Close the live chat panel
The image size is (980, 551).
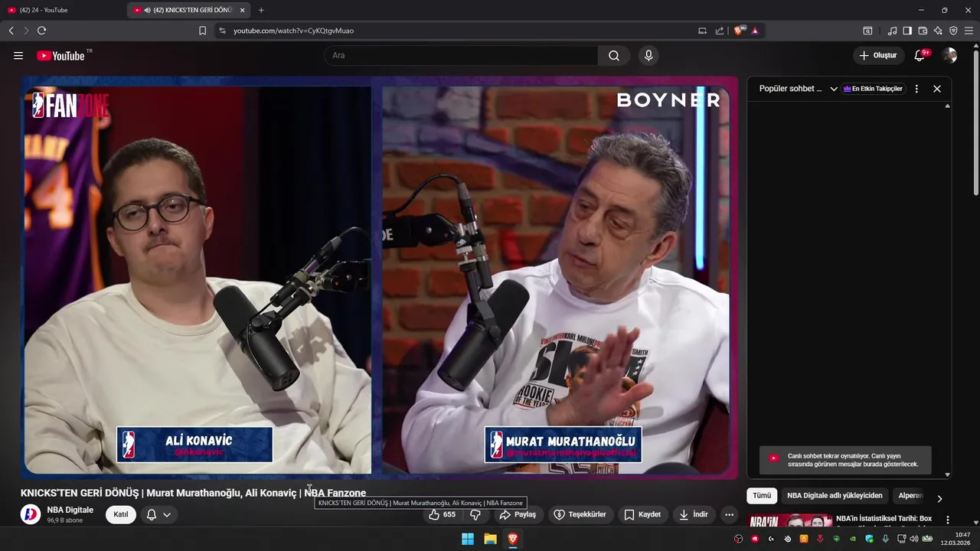coord(937,89)
